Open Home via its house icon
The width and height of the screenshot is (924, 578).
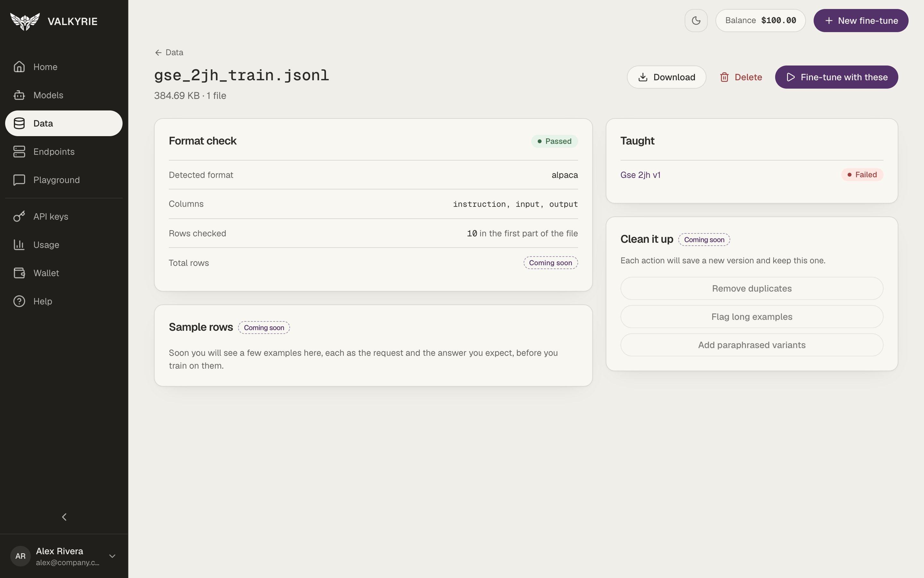pos(19,66)
